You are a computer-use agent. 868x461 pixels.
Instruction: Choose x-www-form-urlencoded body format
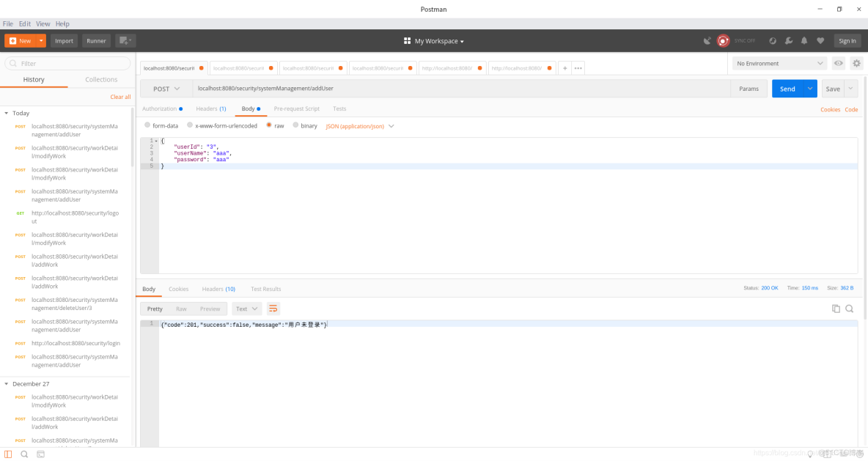191,125
